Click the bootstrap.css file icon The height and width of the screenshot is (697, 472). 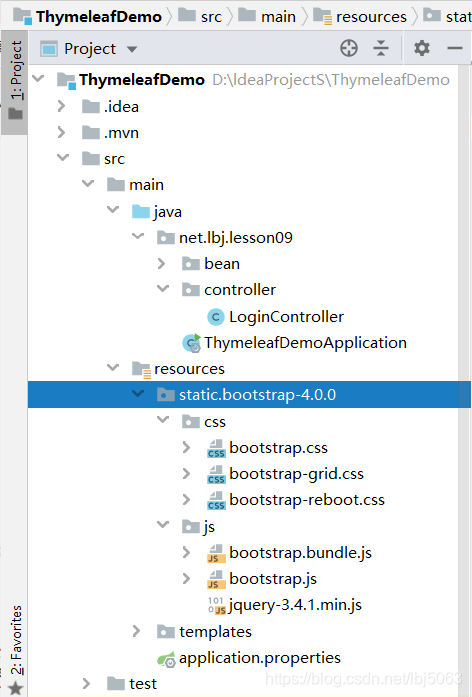pos(216,448)
